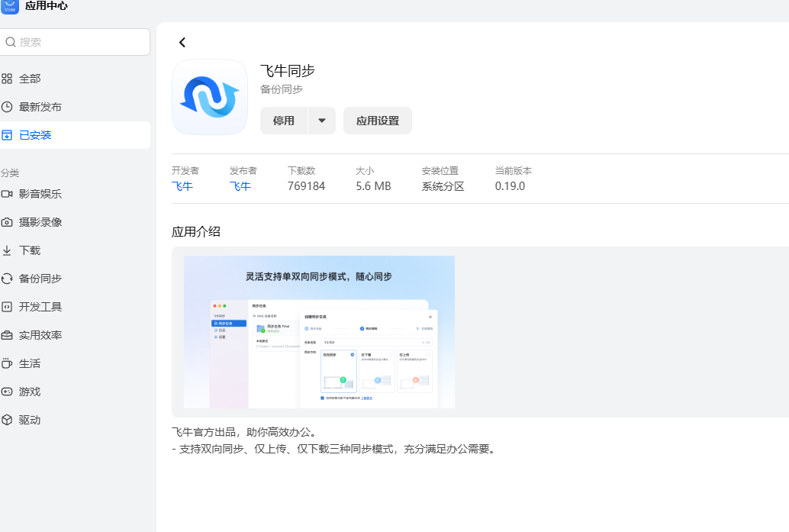Select 最新发布 in the sidebar
This screenshot has height=532, width=789.
click(x=40, y=107)
